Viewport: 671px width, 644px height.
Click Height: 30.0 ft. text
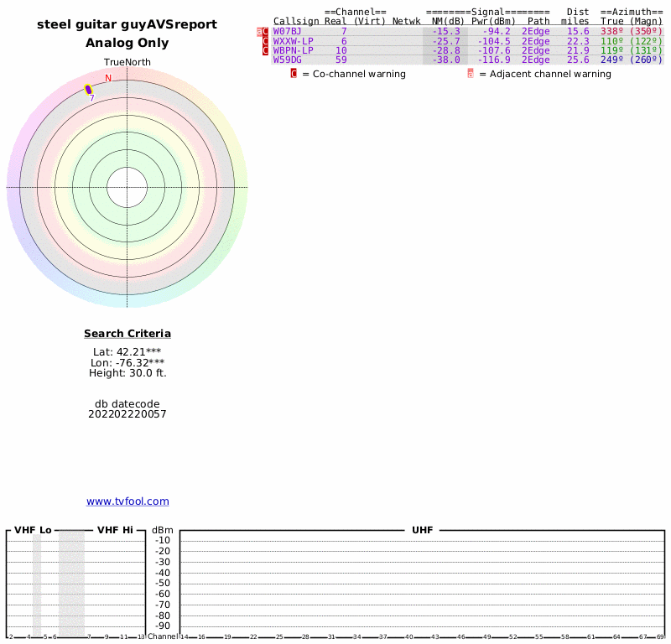coord(127,373)
